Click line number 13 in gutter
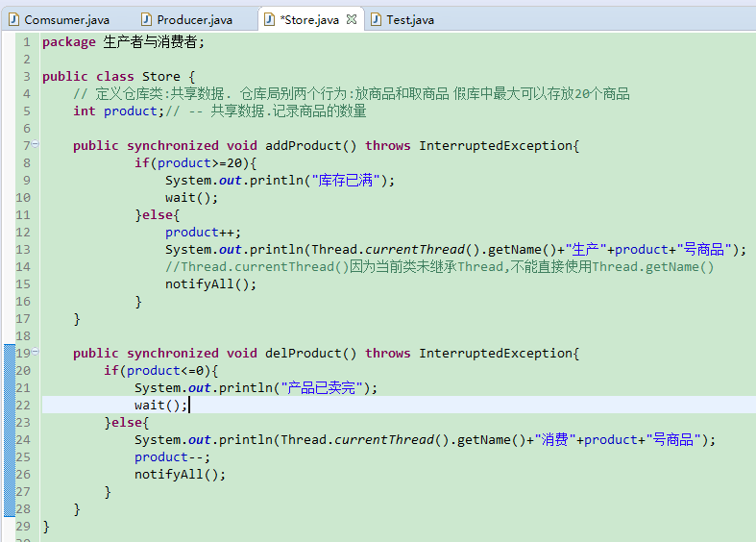This screenshot has width=756, height=542. point(23,250)
